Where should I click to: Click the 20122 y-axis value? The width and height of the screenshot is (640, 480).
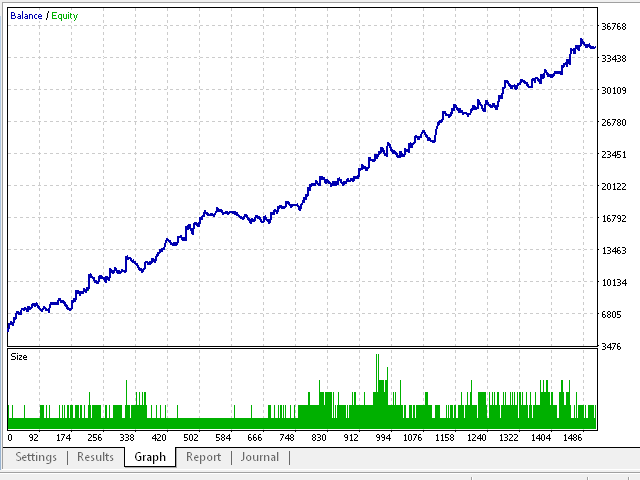613,187
